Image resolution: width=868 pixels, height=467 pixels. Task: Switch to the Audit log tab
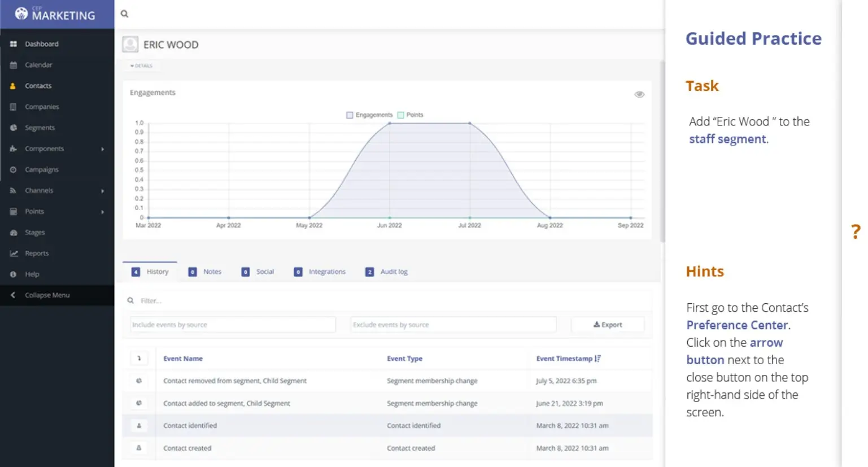387,272
